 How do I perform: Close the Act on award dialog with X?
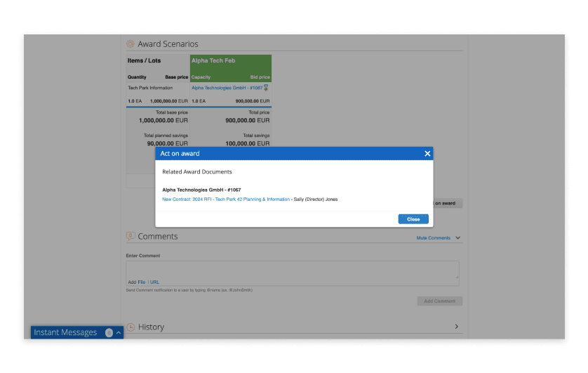pos(427,153)
